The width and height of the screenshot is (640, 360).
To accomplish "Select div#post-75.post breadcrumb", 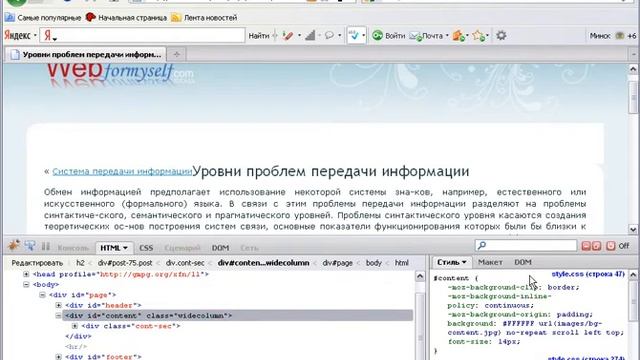I will [125, 263].
